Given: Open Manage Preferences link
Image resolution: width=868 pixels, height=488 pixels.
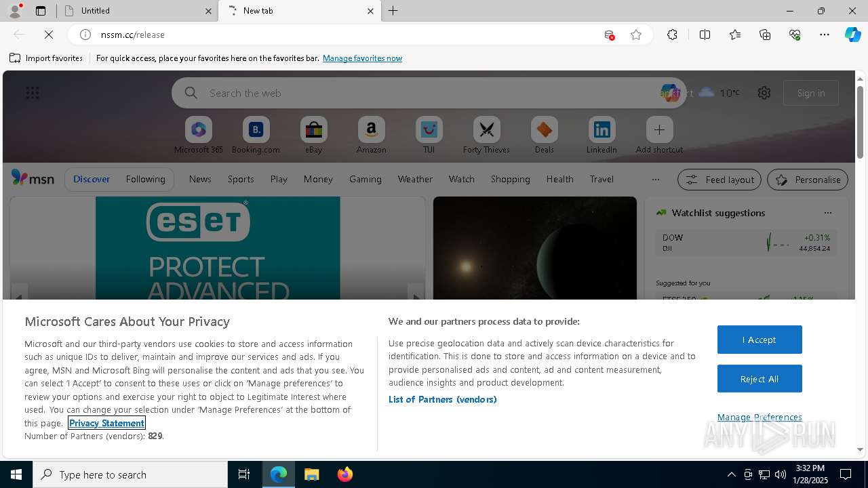Looking at the screenshot, I should (x=759, y=417).
